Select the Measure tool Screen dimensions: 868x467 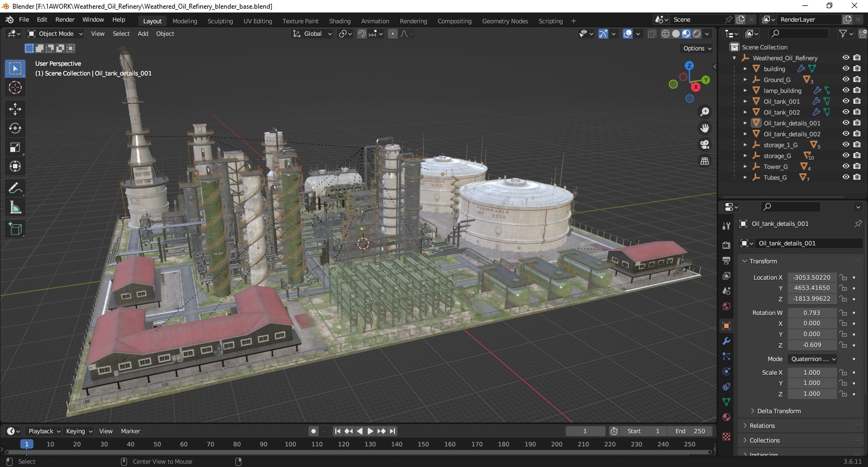[x=15, y=207]
